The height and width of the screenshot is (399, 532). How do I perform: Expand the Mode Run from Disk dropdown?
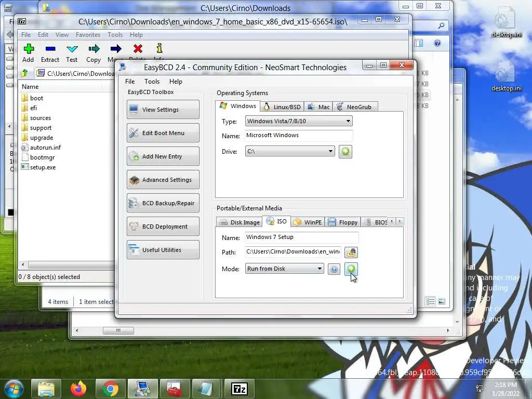pyautogui.click(x=284, y=269)
